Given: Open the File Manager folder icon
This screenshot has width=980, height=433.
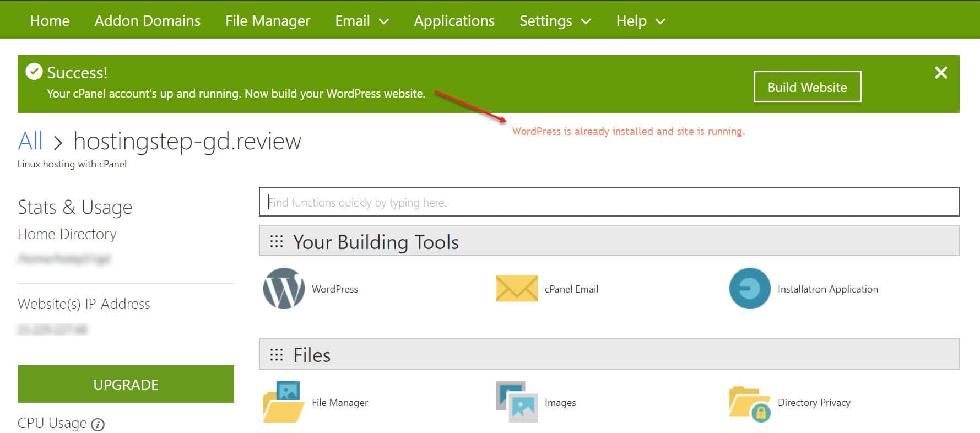Looking at the screenshot, I should pos(284,402).
